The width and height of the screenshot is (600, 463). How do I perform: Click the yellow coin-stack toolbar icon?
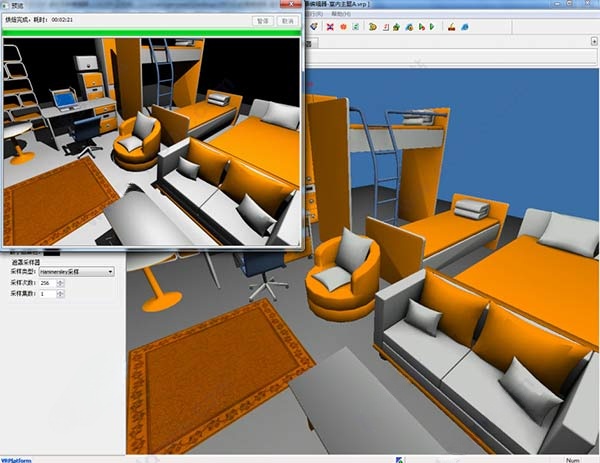(373, 27)
